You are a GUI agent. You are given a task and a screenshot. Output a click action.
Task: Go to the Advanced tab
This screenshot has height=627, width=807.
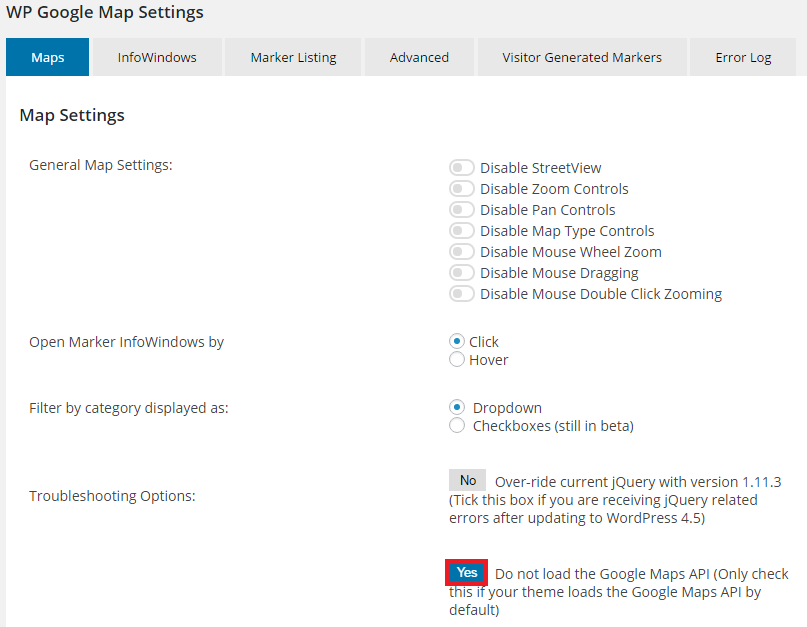(419, 57)
